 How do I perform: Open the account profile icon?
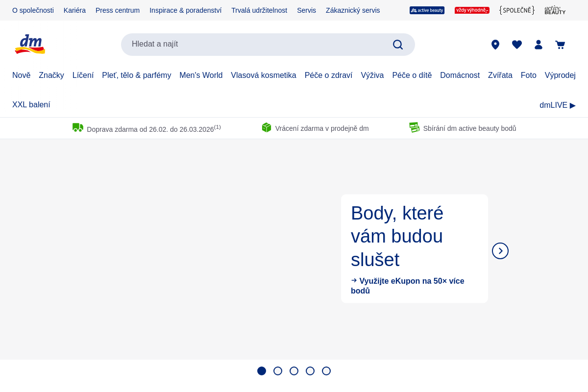click(538, 44)
